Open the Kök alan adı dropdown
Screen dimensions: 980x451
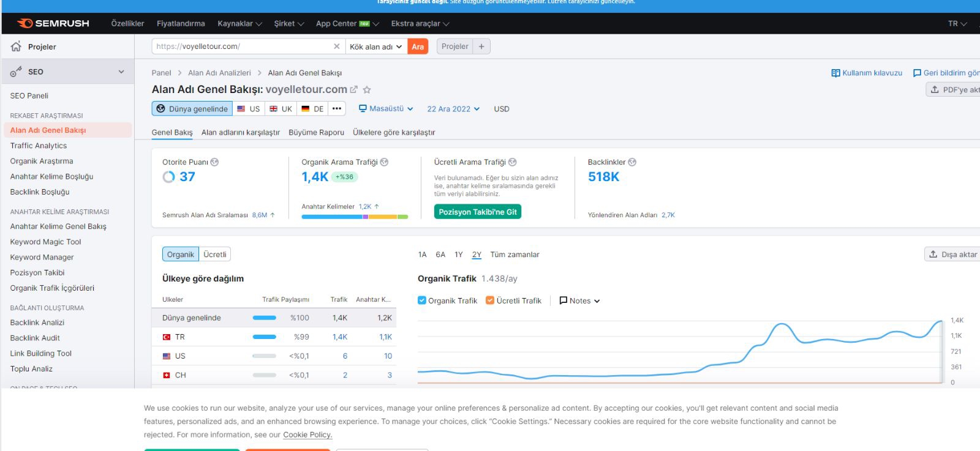pyautogui.click(x=375, y=47)
